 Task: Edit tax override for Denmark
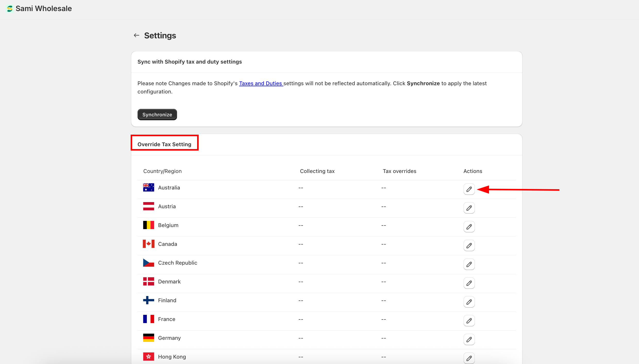(x=469, y=283)
